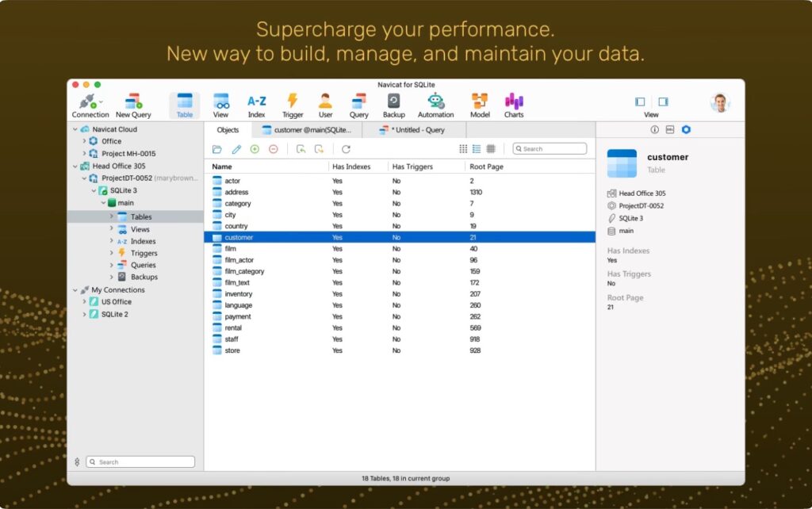Select the Charts tool in the toolbar
The width and height of the screenshot is (812, 509).
click(x=514, y=104)
